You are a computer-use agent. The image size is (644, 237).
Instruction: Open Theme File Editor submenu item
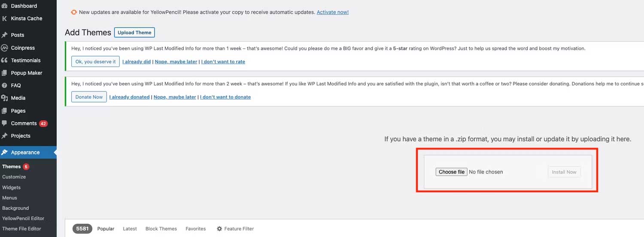[21, 229]
